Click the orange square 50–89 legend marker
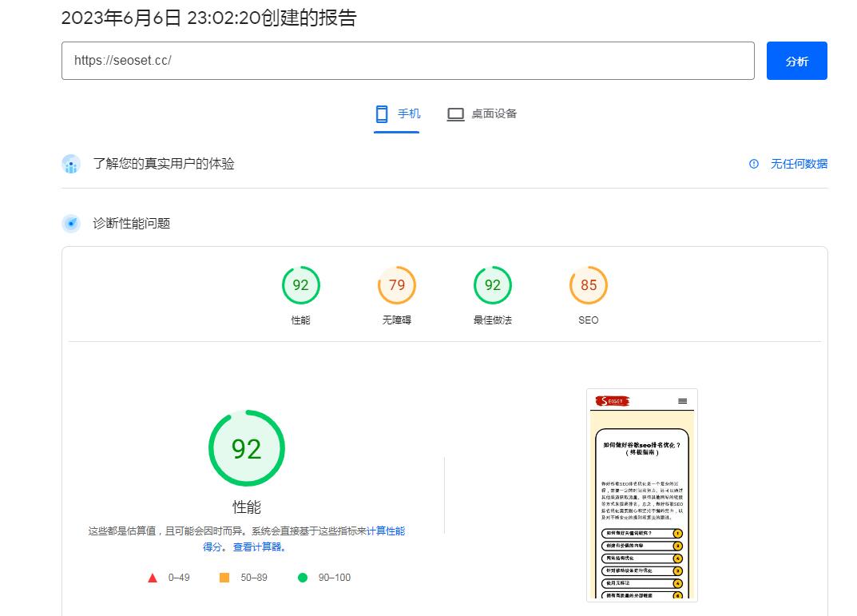 224,578
